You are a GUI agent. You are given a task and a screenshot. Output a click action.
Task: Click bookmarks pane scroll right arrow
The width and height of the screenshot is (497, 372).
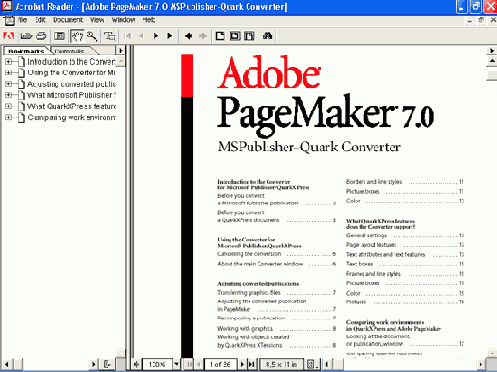pyautogui.click(x=94, y=364)
